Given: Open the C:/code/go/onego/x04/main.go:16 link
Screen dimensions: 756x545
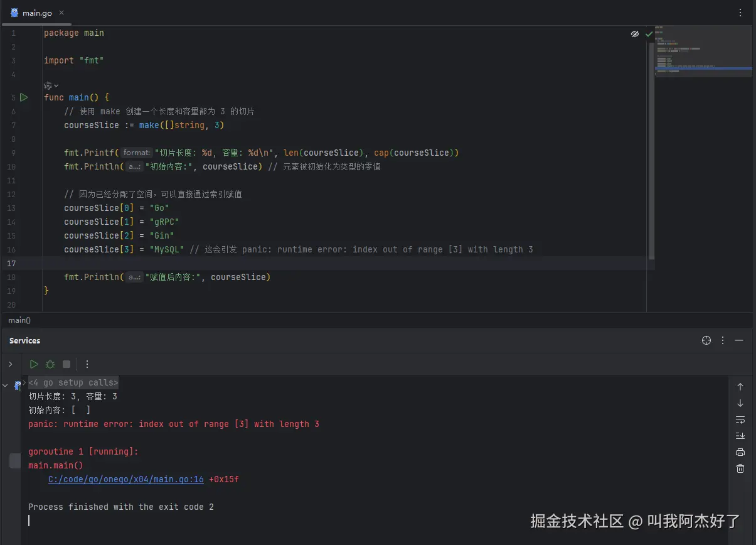Looking at the screenshot, I should click(x=126, y=480).
